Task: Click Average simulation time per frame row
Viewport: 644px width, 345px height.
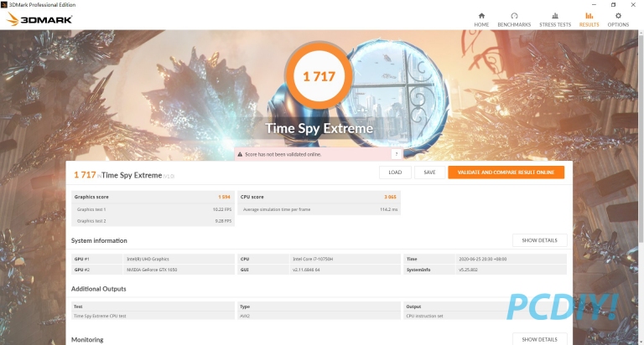Action: click(x=319, y=209)
